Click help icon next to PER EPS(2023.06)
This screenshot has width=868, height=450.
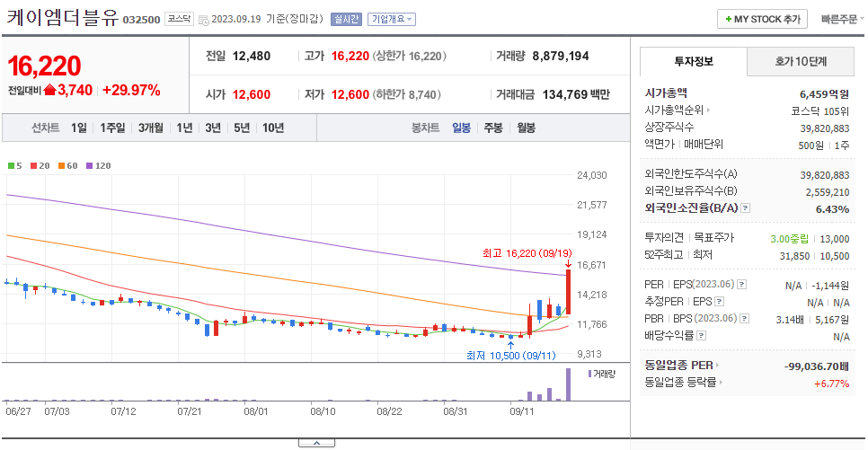(742, 285)
